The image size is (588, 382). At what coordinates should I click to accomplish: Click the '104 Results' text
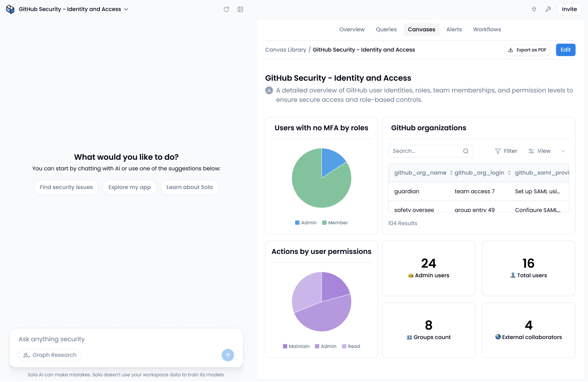coord(403,223)
